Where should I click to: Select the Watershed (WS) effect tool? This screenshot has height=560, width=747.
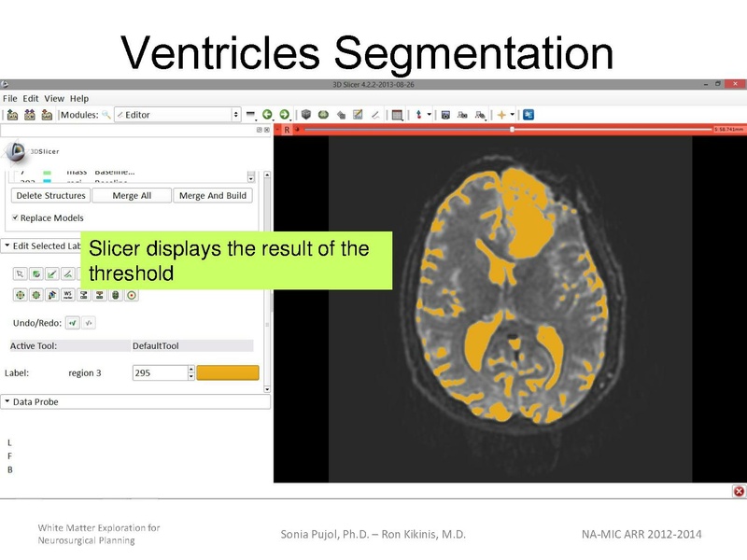[66, 295]
